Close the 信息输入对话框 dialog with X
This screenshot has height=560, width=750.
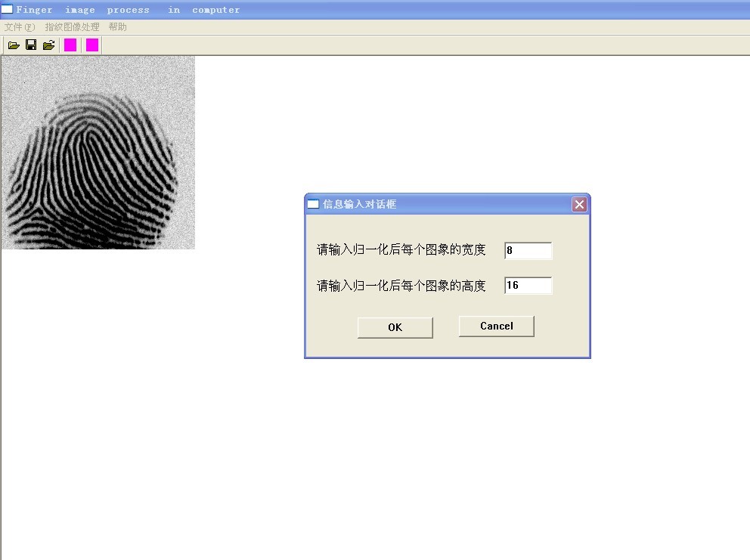tap(579, 204)
